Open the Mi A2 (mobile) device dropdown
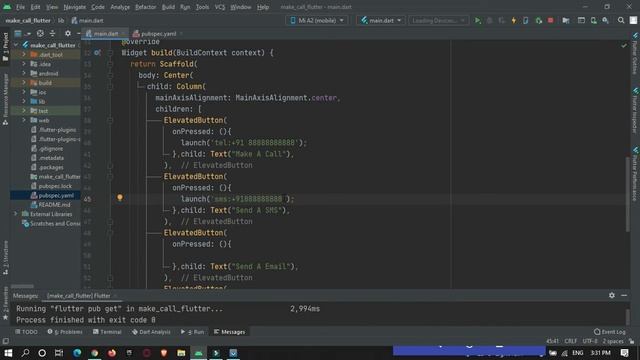This screenshot has width=640, height=360. [317, 20]
